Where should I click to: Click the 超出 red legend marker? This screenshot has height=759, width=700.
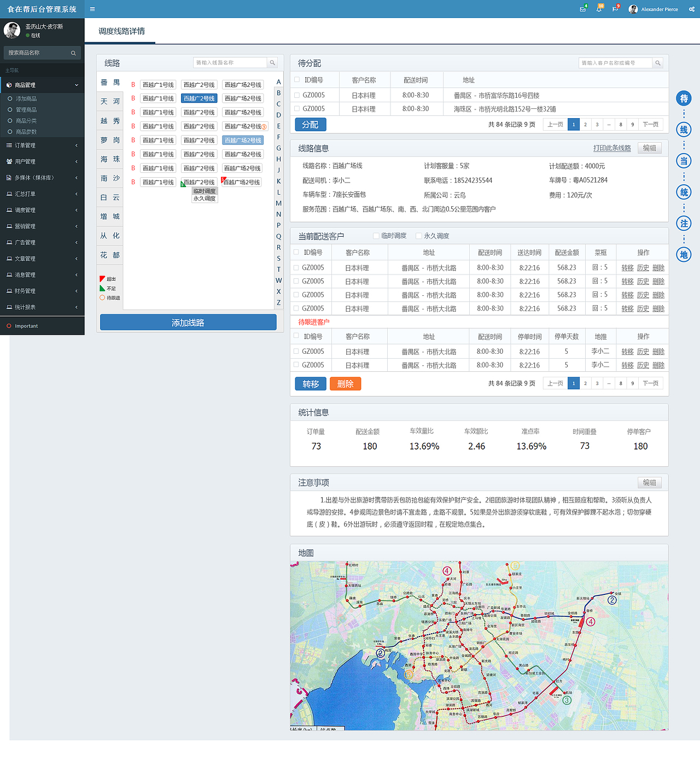click(102, 279)
